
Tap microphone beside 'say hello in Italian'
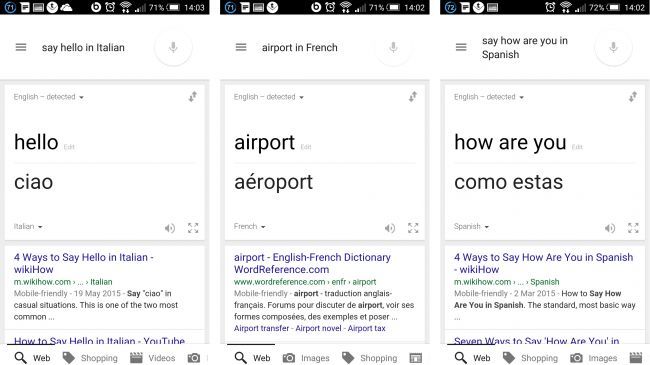tap(173, 47)
